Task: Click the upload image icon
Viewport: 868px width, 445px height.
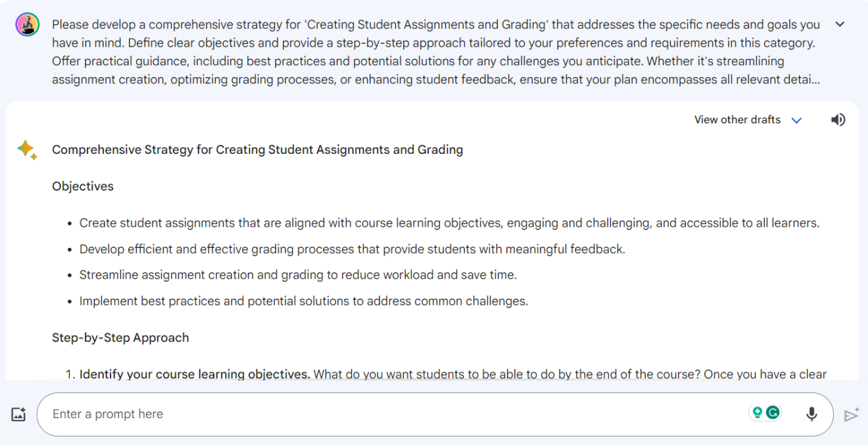Action: tap(18, 415)
